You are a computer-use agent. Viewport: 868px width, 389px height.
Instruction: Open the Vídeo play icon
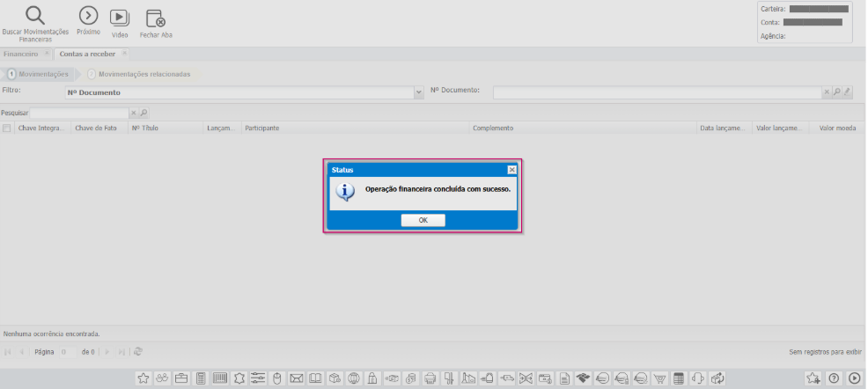119,17
